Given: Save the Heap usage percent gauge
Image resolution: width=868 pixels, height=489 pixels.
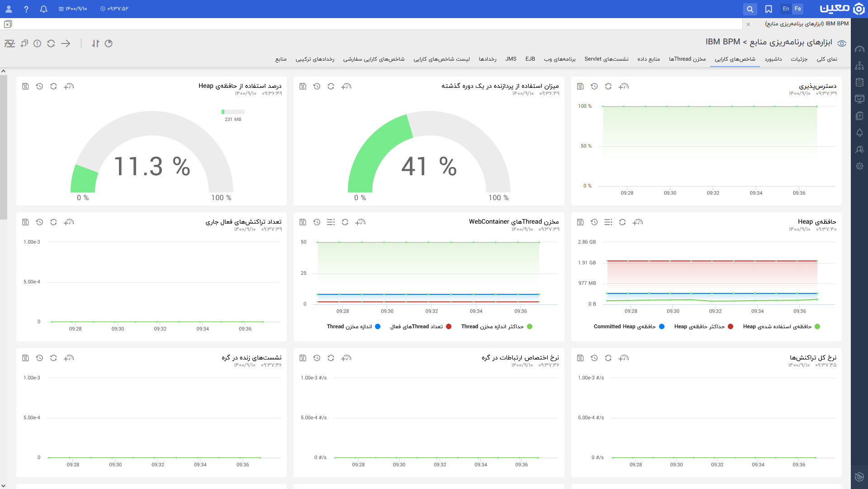Looking at the screenshot, I should [25, 86].
